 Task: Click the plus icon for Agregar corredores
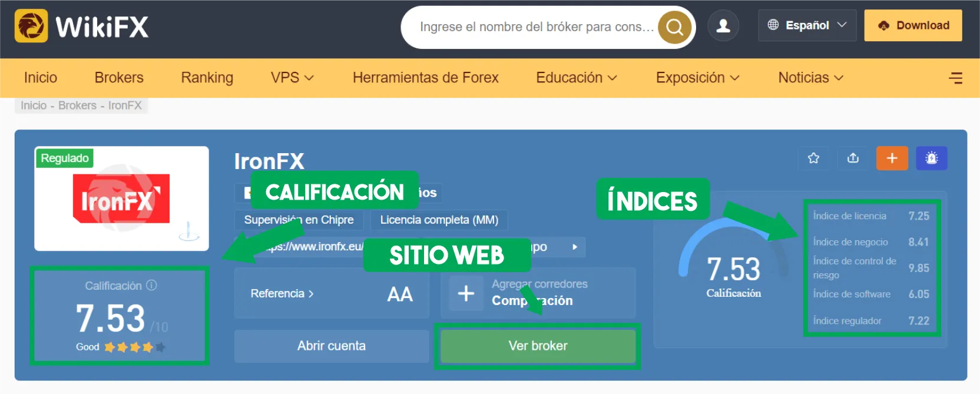coord(466,293)
